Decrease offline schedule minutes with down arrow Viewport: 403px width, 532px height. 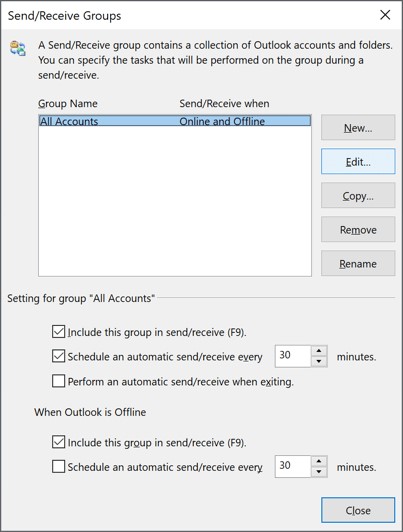pyautogui.click(x=319, y=472)
